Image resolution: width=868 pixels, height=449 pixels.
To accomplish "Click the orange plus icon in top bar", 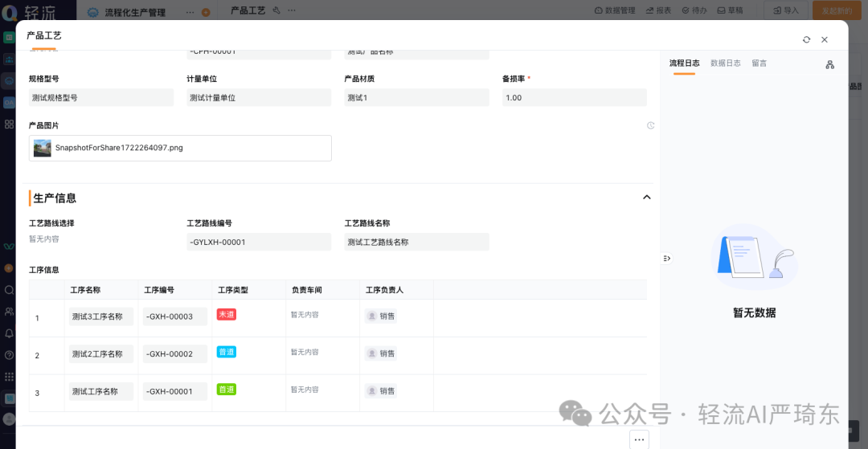I will (206, 12).
